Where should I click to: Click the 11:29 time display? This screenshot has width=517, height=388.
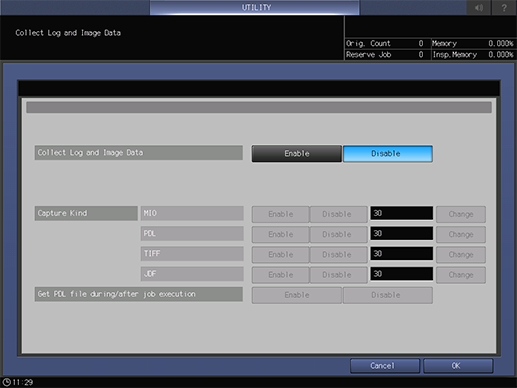coord(23,382)
